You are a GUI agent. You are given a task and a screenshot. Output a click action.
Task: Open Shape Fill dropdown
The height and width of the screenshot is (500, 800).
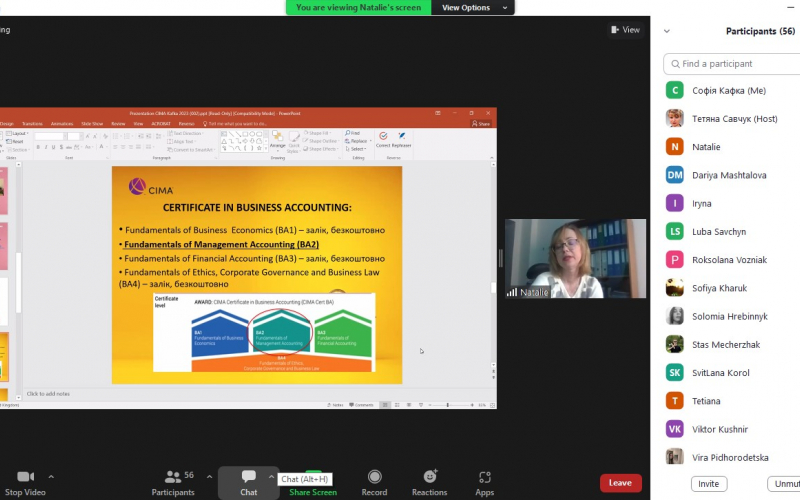pos(319,133)
